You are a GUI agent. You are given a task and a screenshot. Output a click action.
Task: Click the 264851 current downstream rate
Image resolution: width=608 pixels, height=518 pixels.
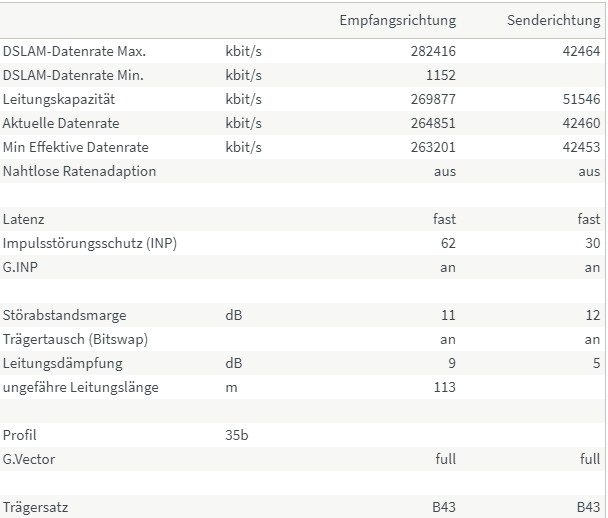(x=433, y=123)
